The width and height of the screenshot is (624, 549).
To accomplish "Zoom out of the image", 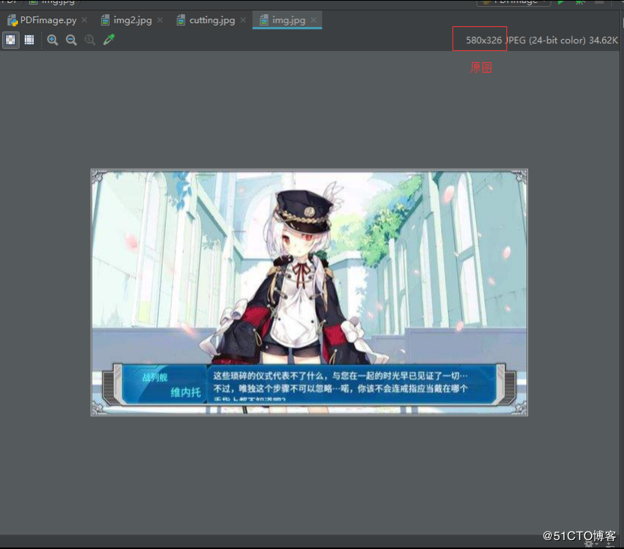I will click(x=72, y=40).
